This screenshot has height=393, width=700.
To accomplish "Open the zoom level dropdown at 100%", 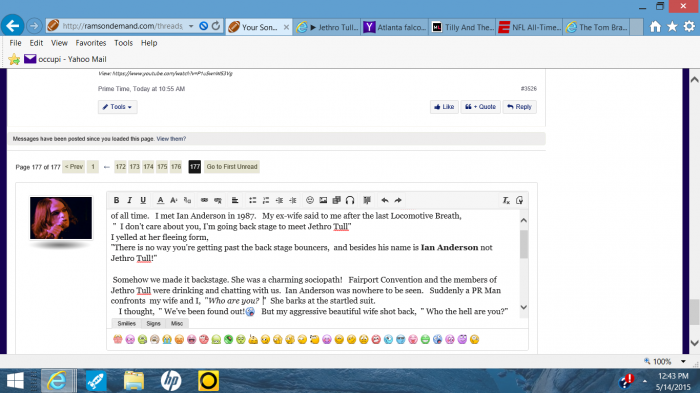I will coord(683,361).
